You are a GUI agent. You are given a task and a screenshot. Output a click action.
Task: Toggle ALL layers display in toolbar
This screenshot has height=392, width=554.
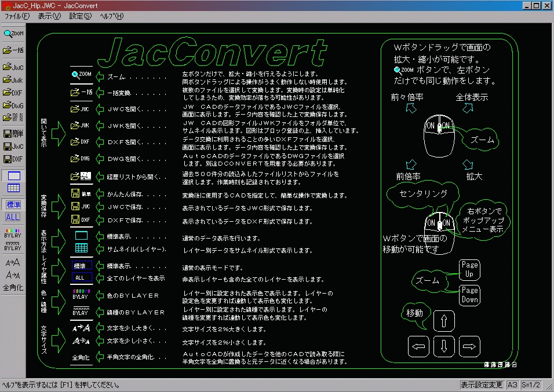pos(13,217)
